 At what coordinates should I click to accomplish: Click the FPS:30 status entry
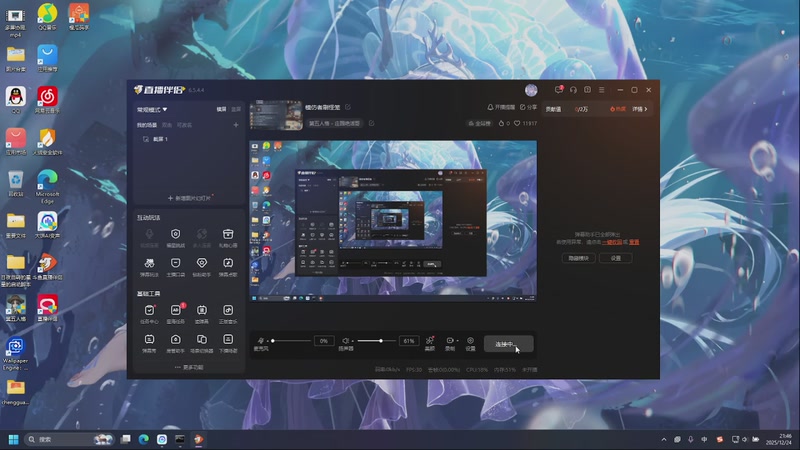pos(414,370)
